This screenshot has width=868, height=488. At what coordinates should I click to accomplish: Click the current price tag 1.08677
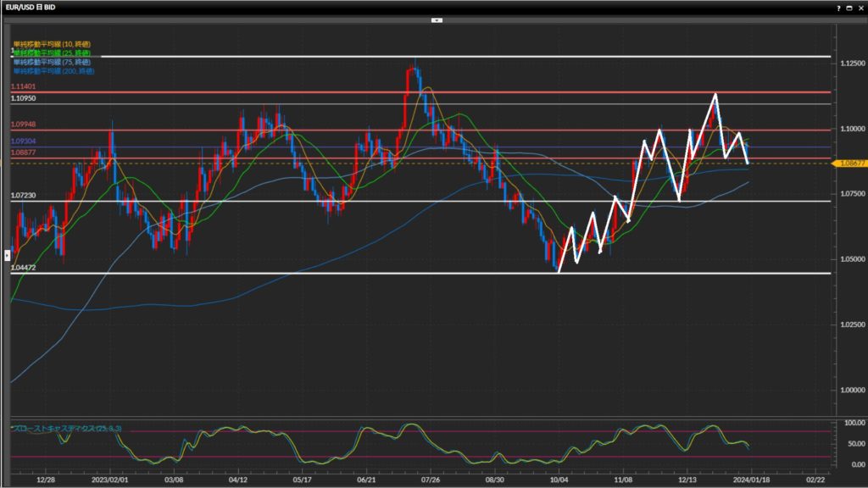(x=849, y=163)
